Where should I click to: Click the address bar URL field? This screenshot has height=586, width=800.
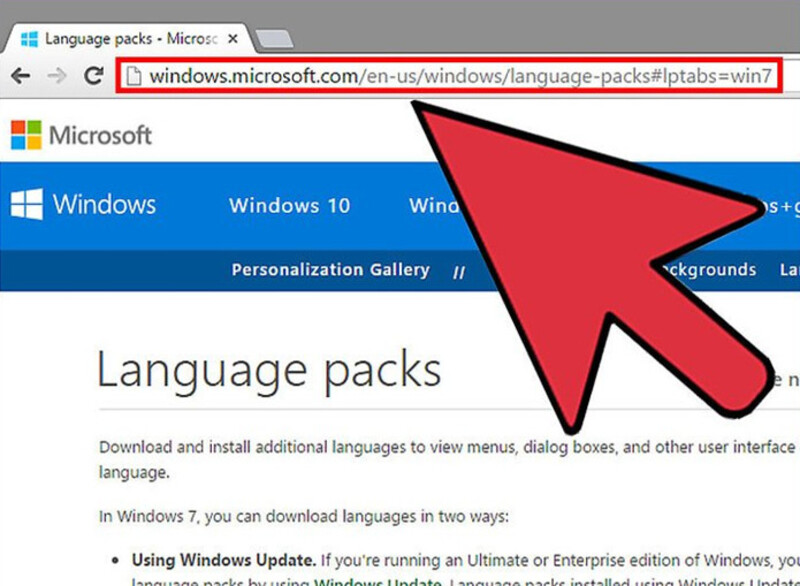449,76
